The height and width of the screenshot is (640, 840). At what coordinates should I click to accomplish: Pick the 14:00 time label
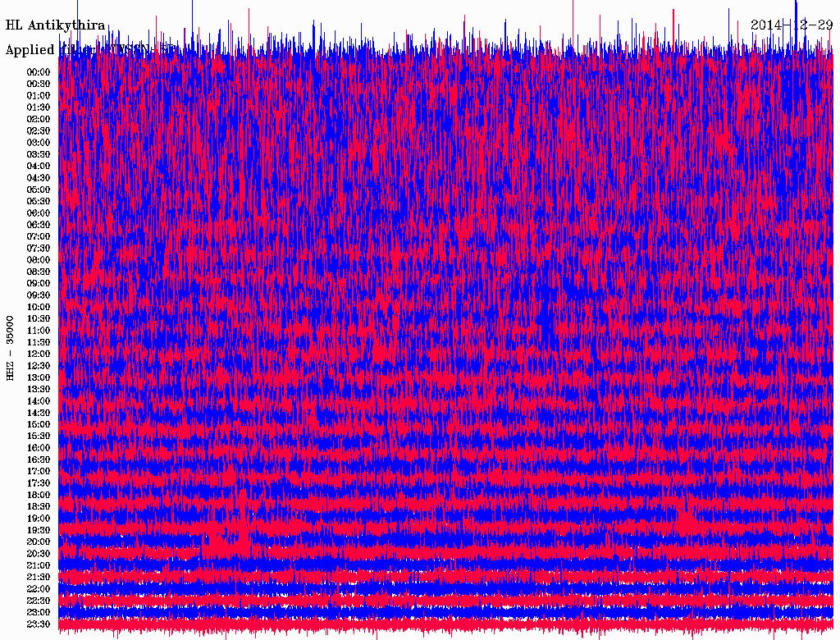[39, 401]
